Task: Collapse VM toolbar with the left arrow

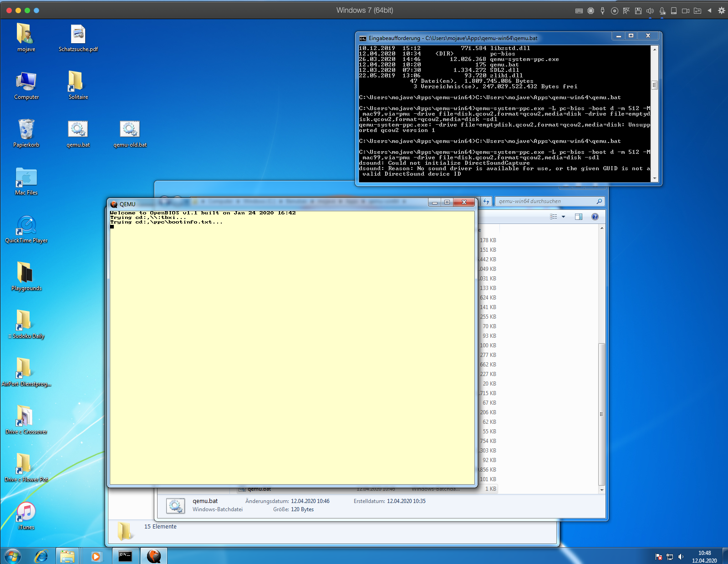Action: 709,10
